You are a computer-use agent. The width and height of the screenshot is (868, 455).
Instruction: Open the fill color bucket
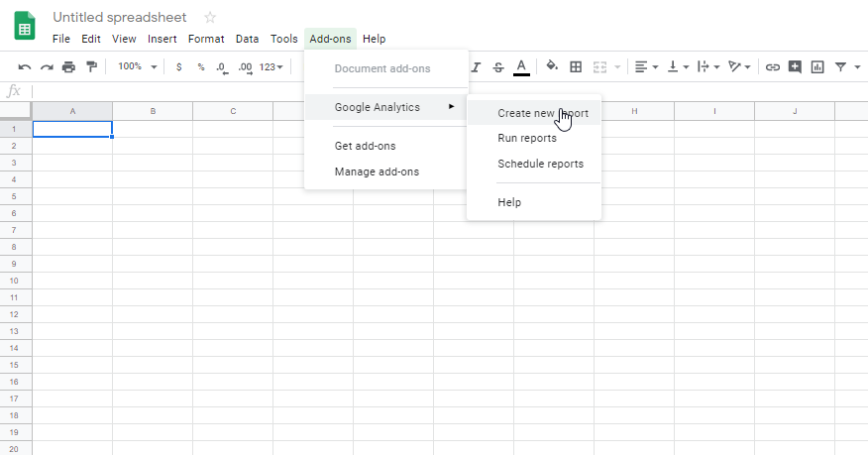click(551, 65)
